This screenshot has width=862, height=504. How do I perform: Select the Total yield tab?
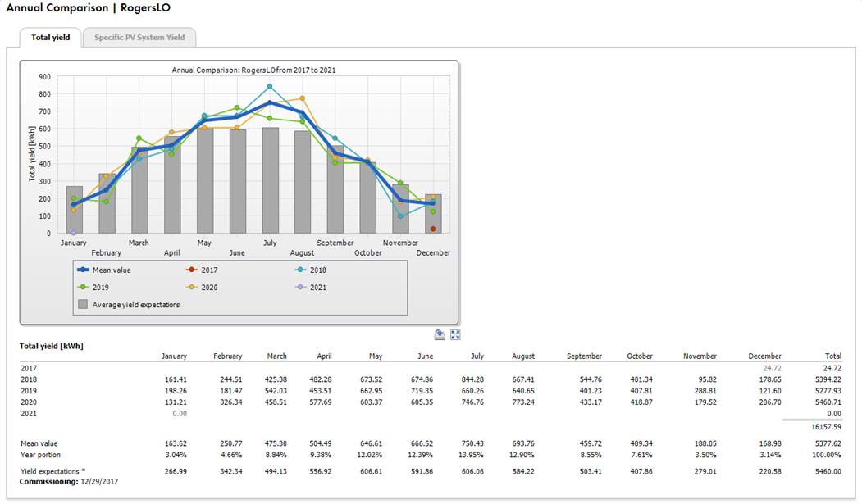point(51,37)
